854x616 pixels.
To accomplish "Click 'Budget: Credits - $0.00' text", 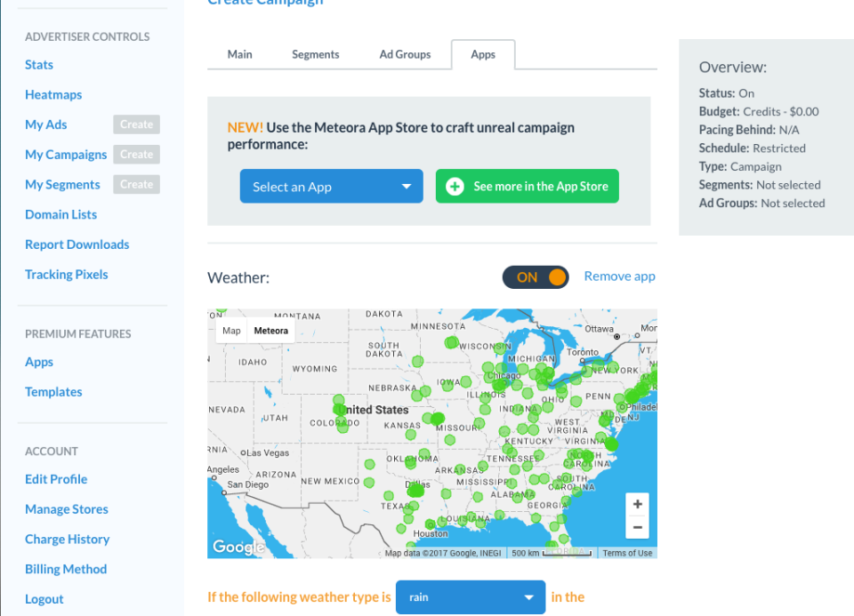I will pos(759,111).
